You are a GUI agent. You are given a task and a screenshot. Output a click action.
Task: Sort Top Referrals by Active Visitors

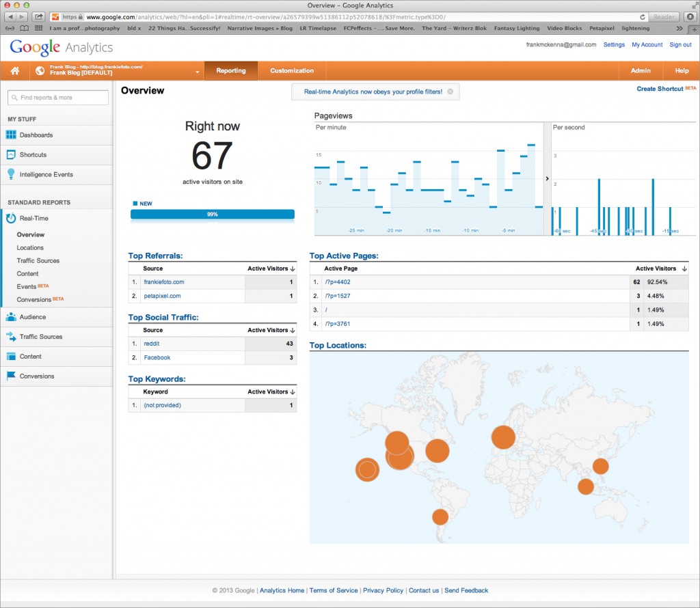point(271,268)
